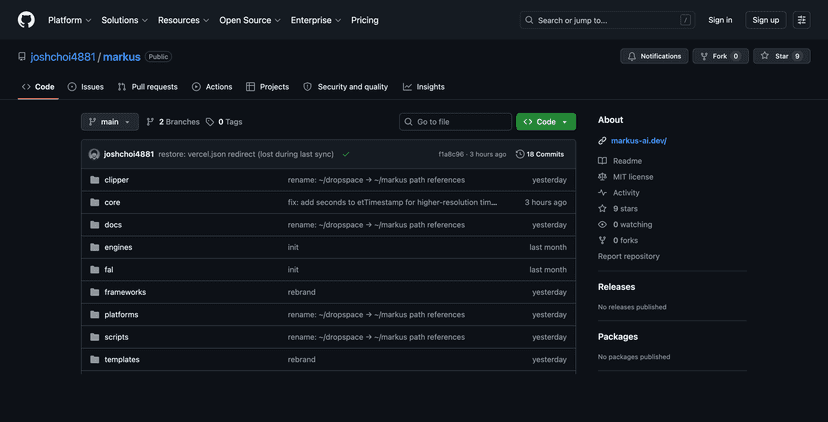Focus the Search or jump to field
The image size is (828, 422).
pyautogui.click(x=607, y=20)
